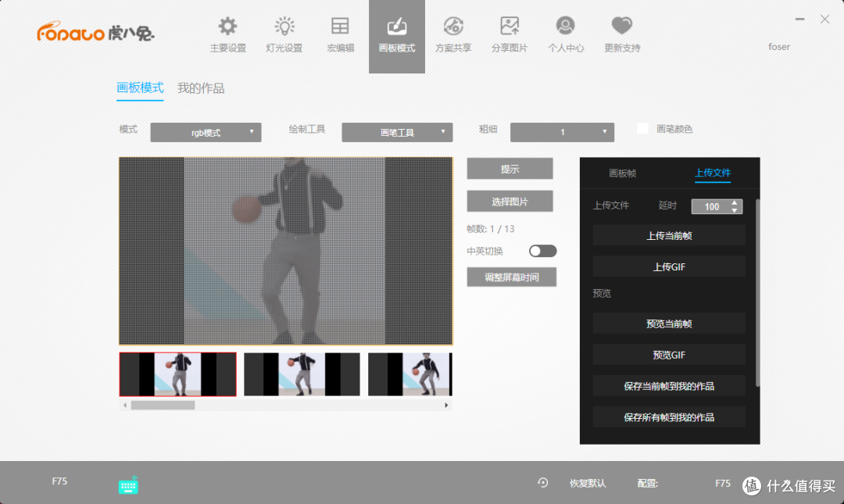Click the 选择图片 button
Screen dimensions: 844x504
tap(510, 202)
